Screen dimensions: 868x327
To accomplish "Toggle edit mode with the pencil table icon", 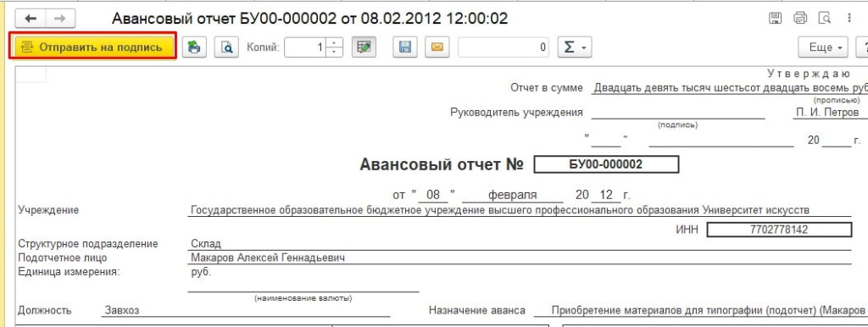I will [364, 47].
